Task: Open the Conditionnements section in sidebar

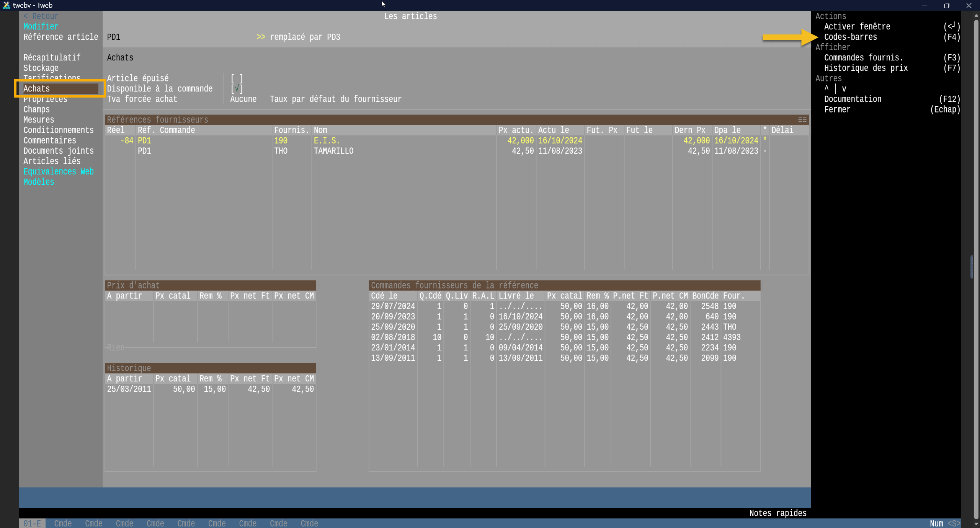Action: 58,130
